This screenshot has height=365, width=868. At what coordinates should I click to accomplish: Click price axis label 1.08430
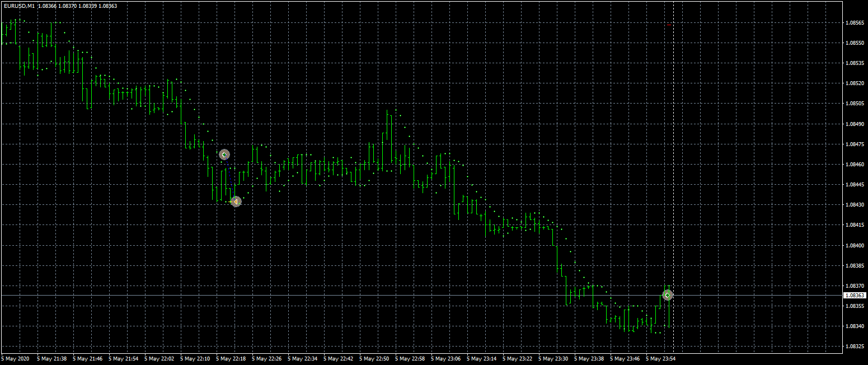pyautogui.click(x=855, y=205)
